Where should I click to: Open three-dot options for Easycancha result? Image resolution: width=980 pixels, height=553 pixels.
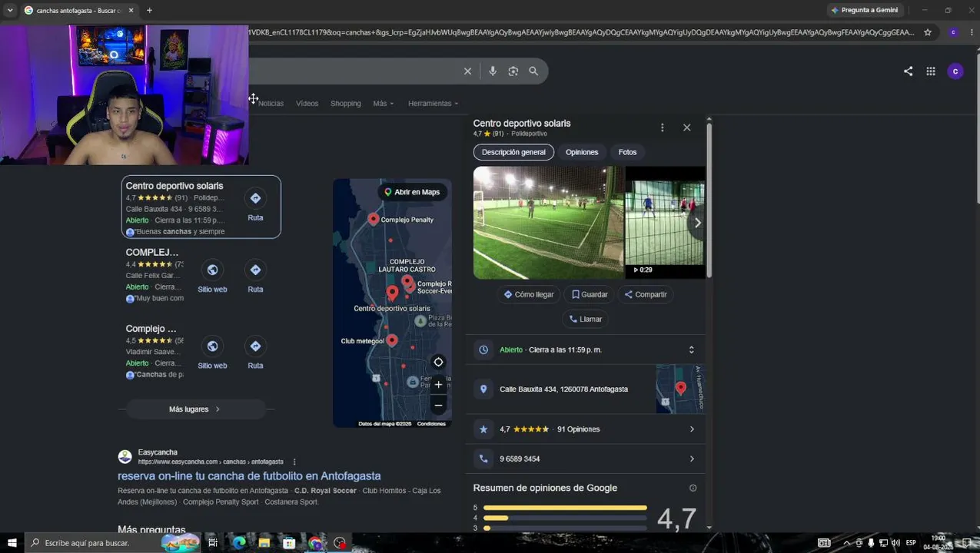coord(294,462)
